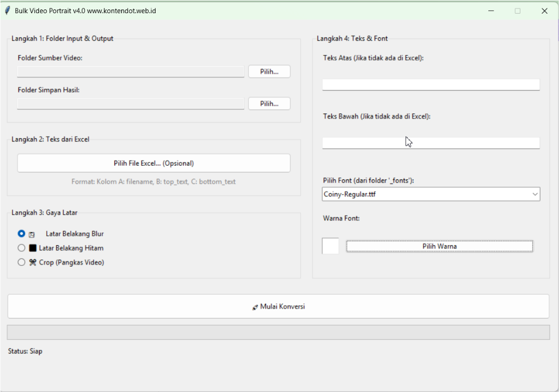
Task: Expand the Coiny-Regular.ttf font dropdown
Action: point(535,194)
